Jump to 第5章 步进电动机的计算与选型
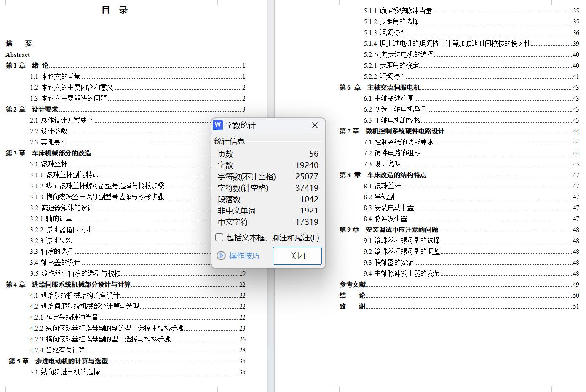This screenshot has width=586, height=392. coord(127,361)
